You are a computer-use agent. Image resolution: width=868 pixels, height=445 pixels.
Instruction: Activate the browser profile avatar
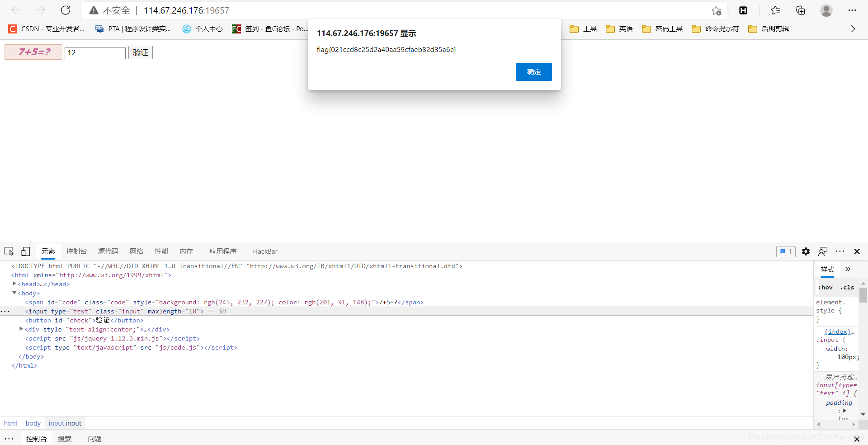tap(826, 10)
